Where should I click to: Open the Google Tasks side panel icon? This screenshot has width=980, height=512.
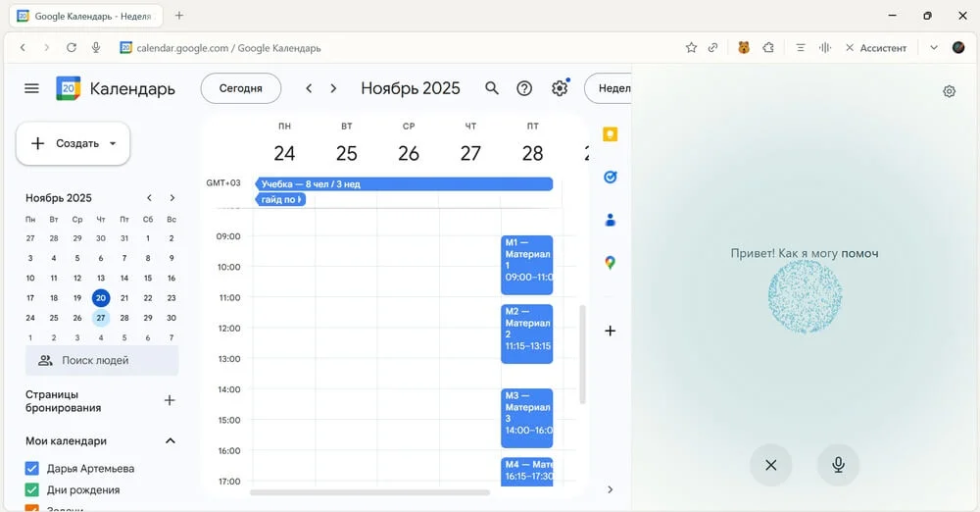pyautogui.click(x=610, y=178)
